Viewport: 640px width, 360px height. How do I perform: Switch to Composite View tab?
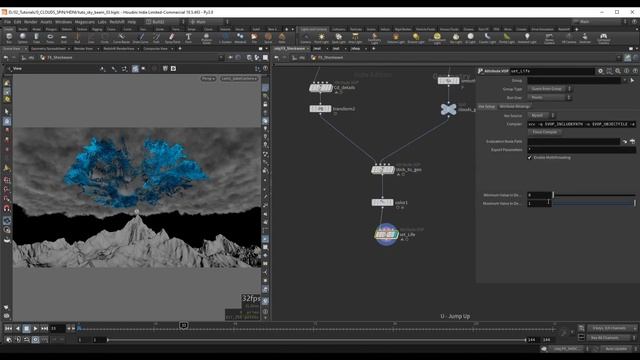[x=156, y=49]
